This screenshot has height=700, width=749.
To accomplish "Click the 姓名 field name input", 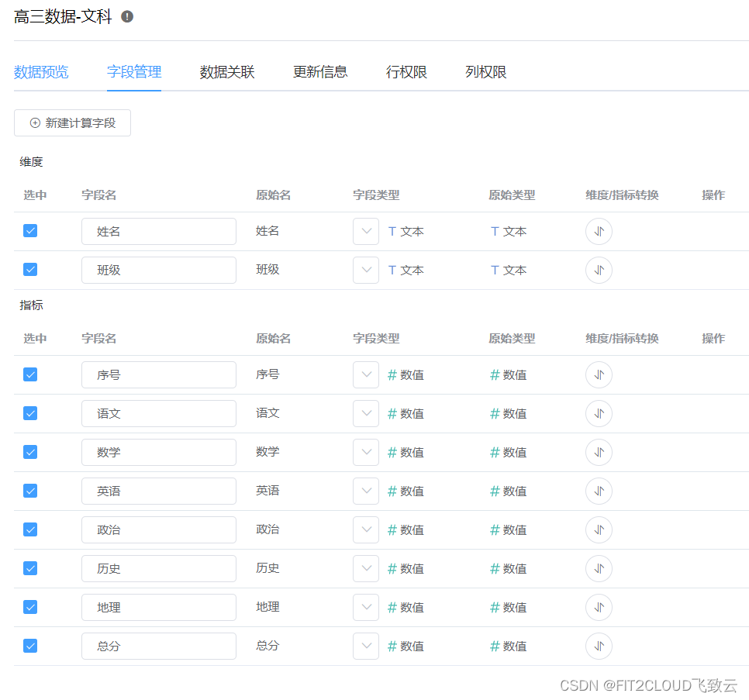I will (x=159, y=232).
